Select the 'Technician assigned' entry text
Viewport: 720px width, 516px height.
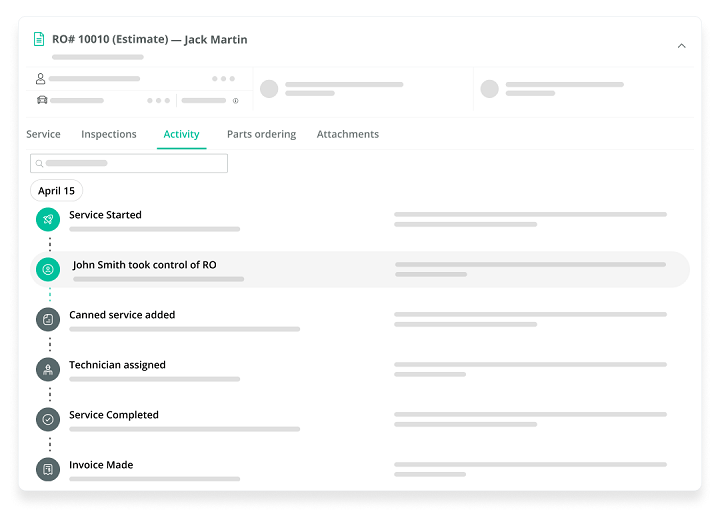117,365
